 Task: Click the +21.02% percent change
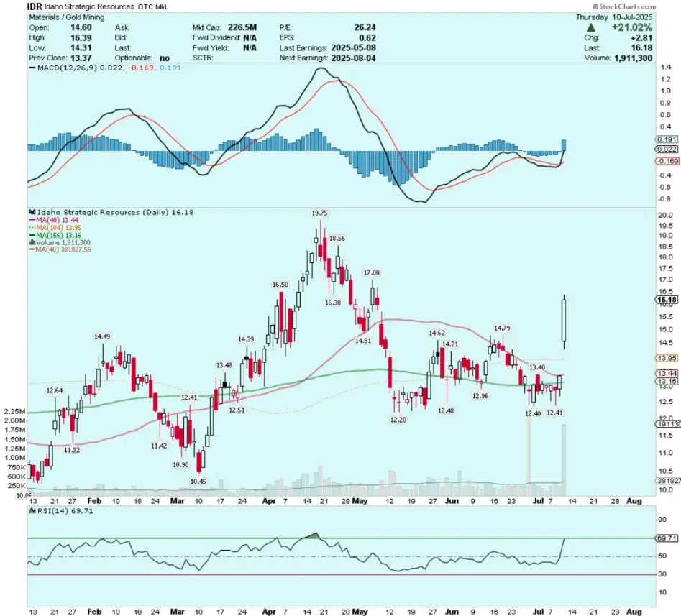tap(631, 27)
